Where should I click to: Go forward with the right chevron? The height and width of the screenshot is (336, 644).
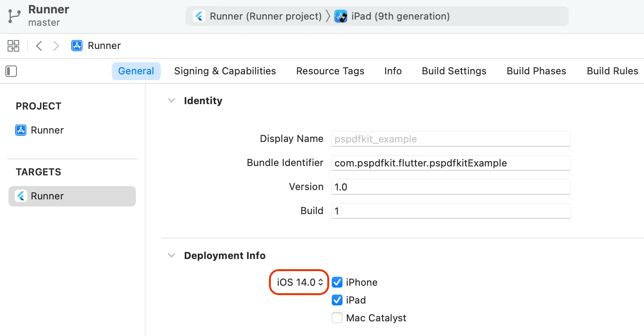(x=56, y=45)
